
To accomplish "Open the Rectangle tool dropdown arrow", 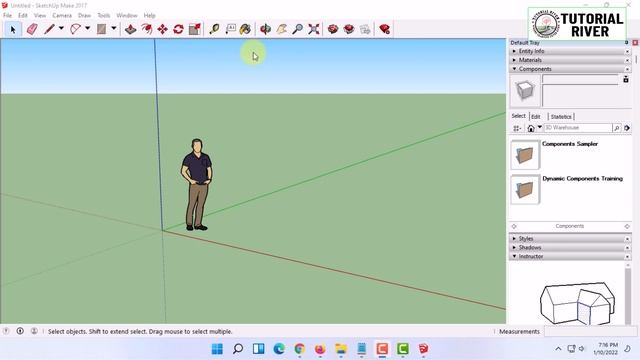I will coord(114,29).
